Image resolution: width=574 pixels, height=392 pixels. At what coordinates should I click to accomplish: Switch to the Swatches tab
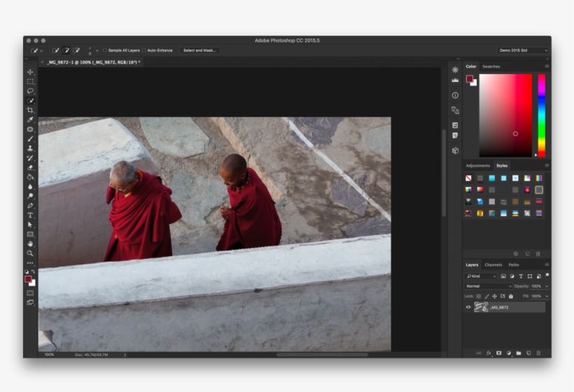[x=491, y=66]
